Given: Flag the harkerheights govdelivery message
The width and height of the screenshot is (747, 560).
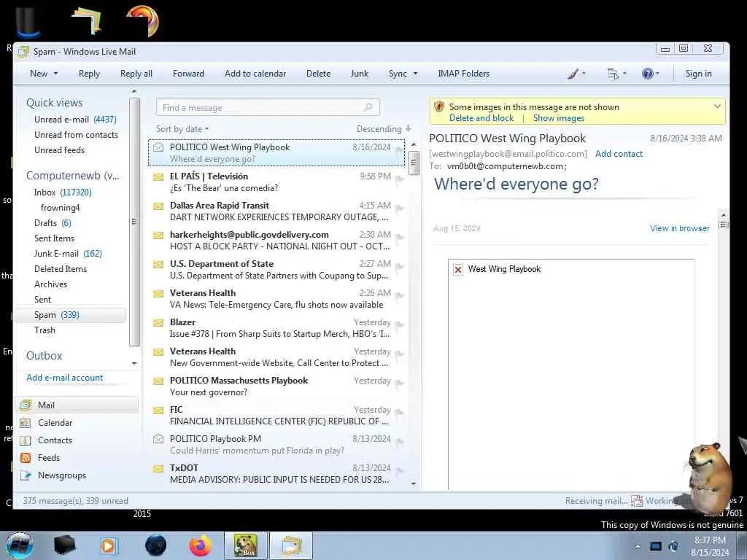Looking at the screenshot, I should point(399,238).
